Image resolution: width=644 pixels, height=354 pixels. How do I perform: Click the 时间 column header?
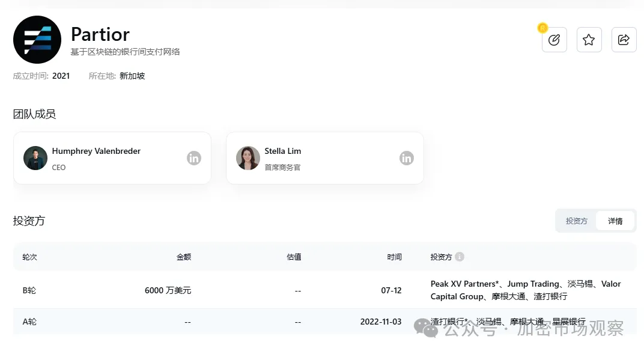click(394, 257)
